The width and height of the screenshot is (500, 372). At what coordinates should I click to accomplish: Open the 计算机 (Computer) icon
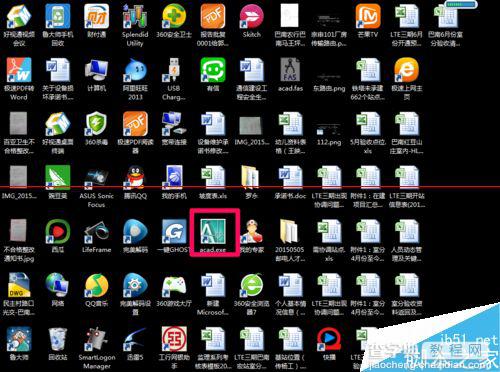[x=96, y=69]
